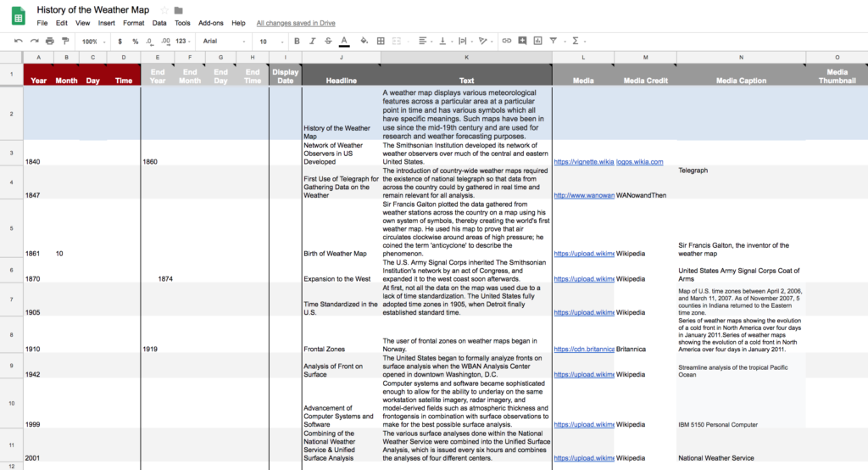Click the insert comment icon
This screenshot has width=868, height=470.
click(x=522, y=41)
